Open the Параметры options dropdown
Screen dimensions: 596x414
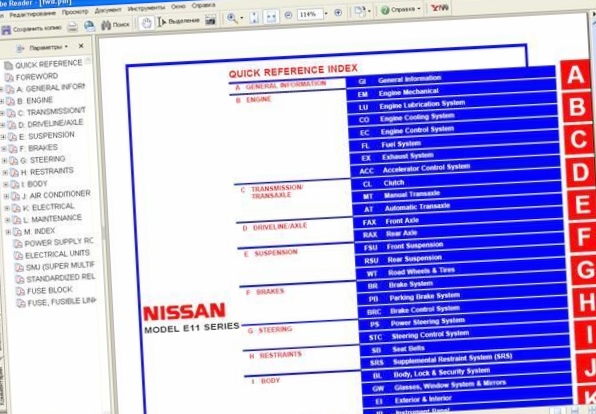[x=48, y=48]
